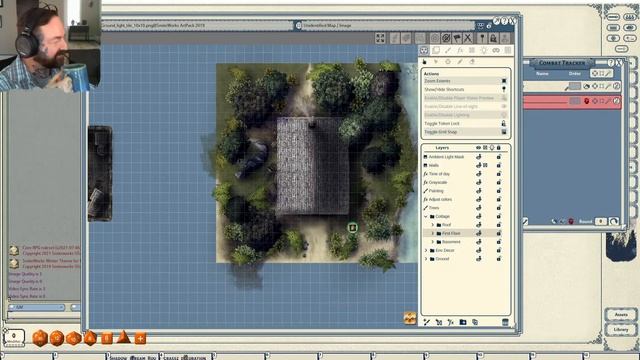Expand the Roof folder in Layers
The image size is (640, 360).
click(x=433, y=225)
